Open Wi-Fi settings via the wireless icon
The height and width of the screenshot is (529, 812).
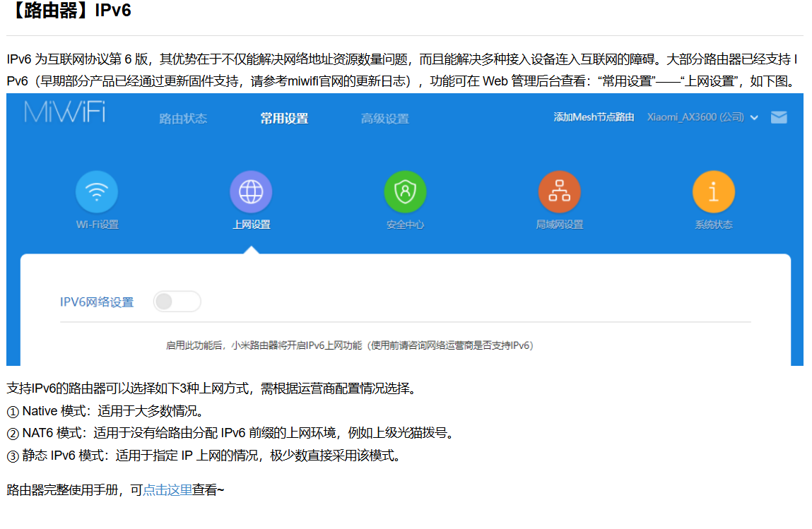click(x=97, y=191)
